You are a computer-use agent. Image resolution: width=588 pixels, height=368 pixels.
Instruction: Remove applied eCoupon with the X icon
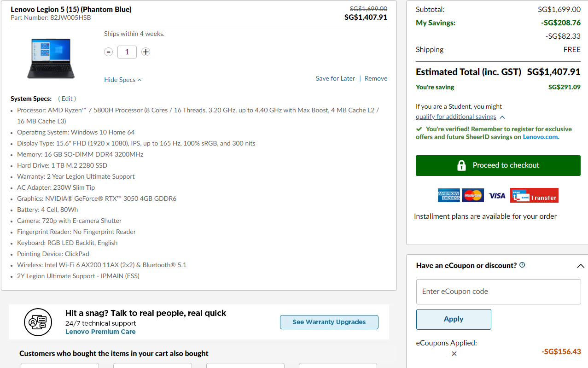tap(454, 354)
